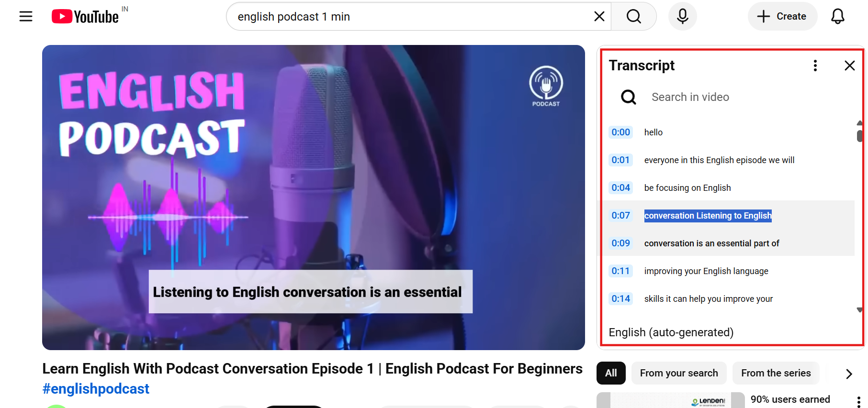868x408 pixels.
Task: Open notifications bell
Action: [x=838, y=16]
